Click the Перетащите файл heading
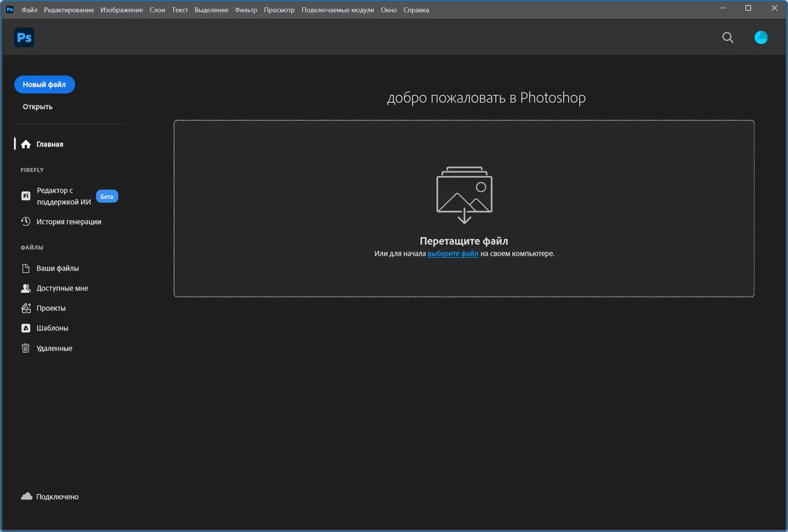Viewport: 788px width, 532px height. coord(464,241)
